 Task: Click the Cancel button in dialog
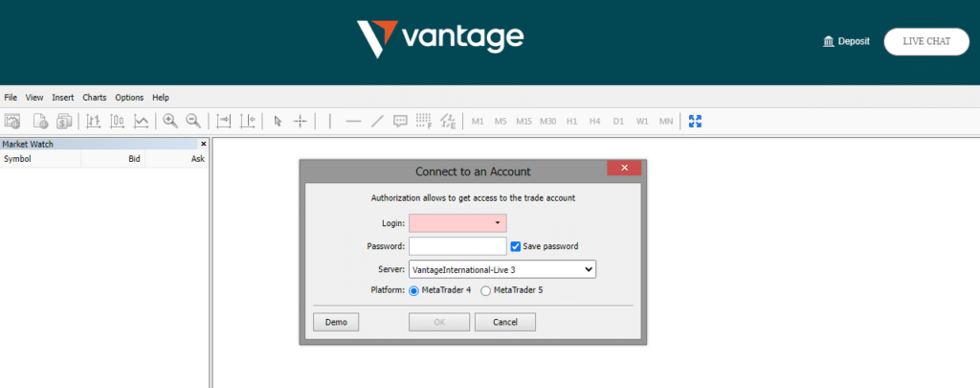point(505,322)
